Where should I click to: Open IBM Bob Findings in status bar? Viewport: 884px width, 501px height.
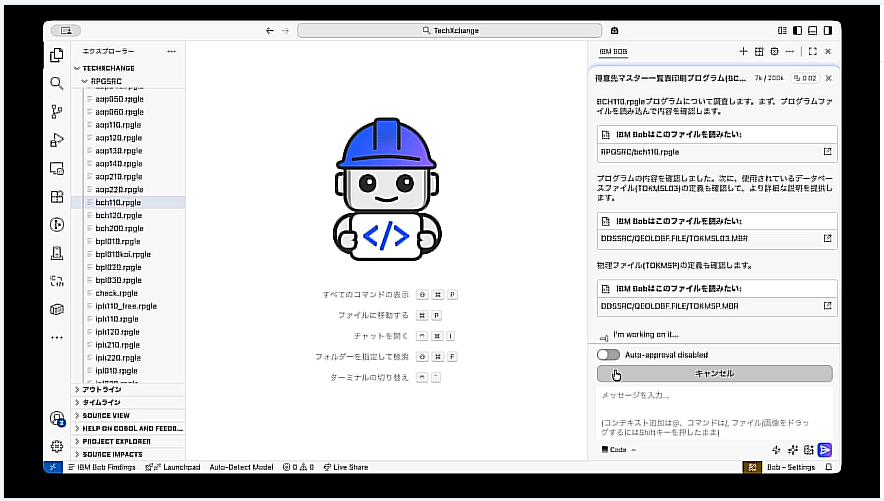(x=101, y=467)
